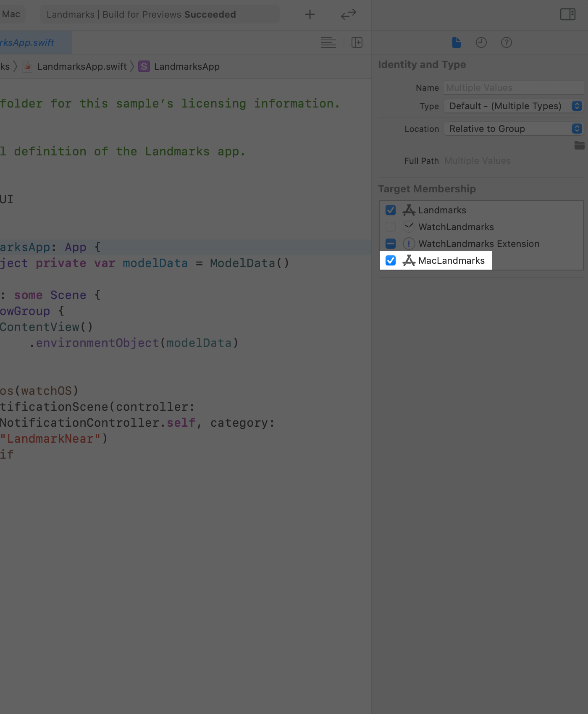Open the editor options lines icon
The height and width of the screenshot is (714, 588).
(328, 42)
